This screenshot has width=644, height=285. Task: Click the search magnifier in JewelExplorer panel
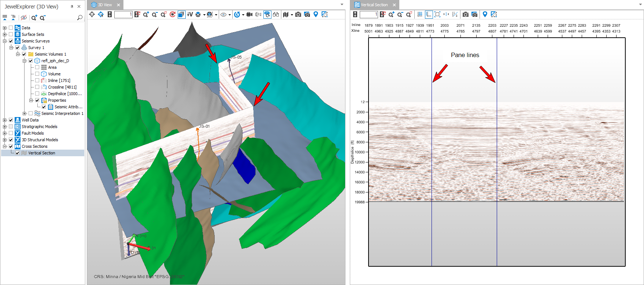(x=79, y=18)
